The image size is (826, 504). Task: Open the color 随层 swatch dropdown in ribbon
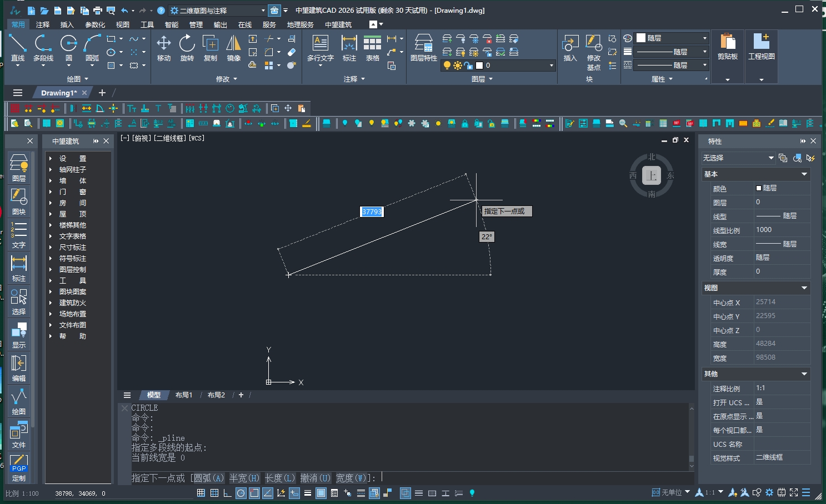pyautogui.click(x=673, y=38)
